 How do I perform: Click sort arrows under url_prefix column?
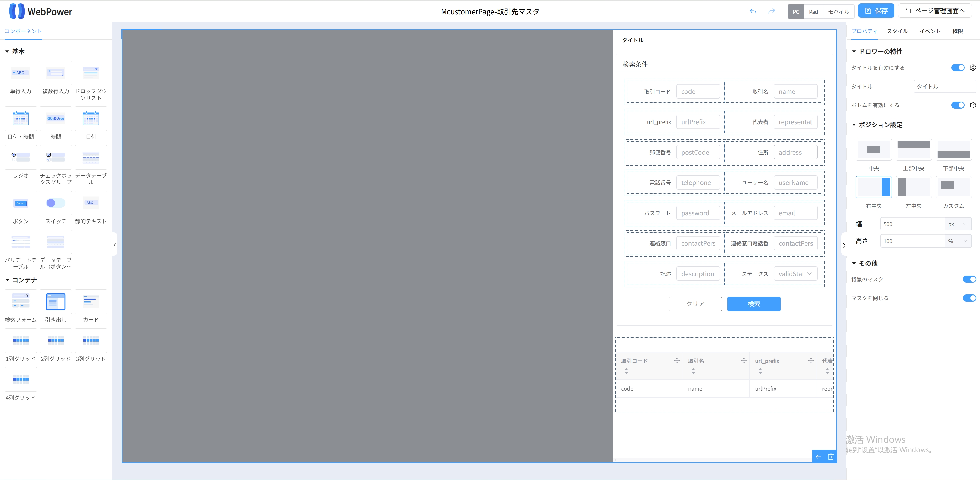coord(760,371)
